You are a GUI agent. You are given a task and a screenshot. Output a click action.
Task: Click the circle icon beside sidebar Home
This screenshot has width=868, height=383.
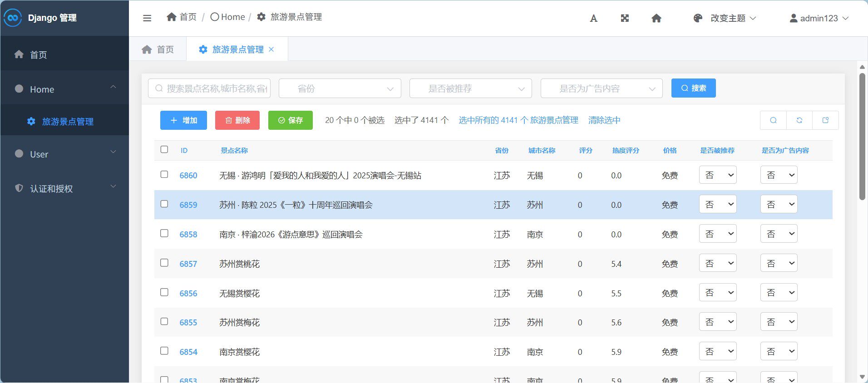(x=19, y=89)
